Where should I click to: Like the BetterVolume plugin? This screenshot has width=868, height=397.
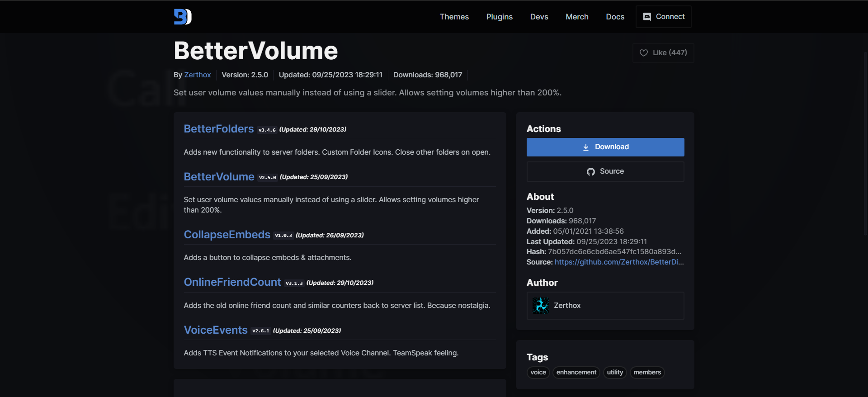coord(663,53)
